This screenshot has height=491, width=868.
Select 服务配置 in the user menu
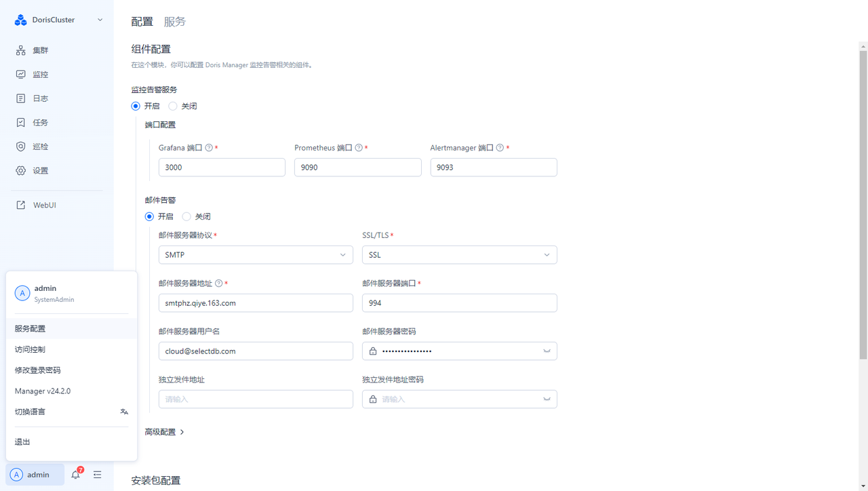[x=72, y=329]
